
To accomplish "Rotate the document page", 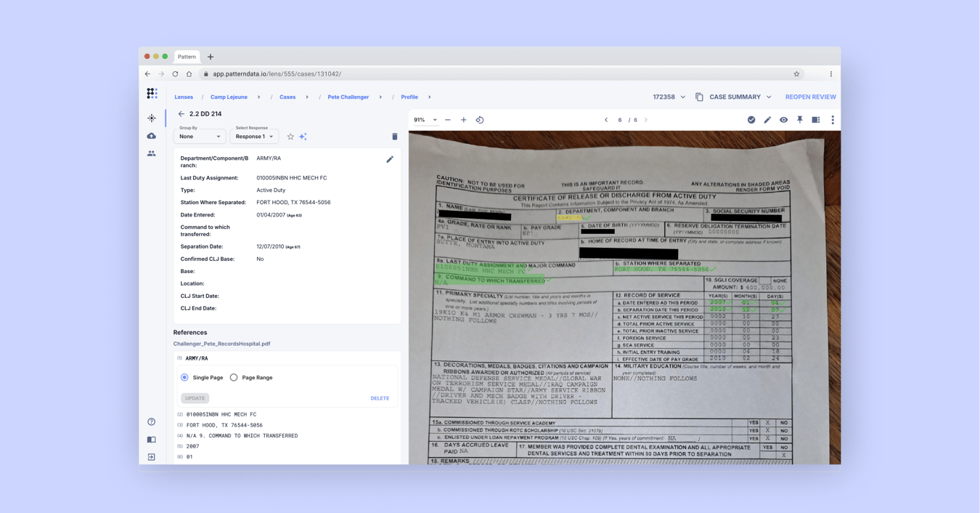I will 480,120.
